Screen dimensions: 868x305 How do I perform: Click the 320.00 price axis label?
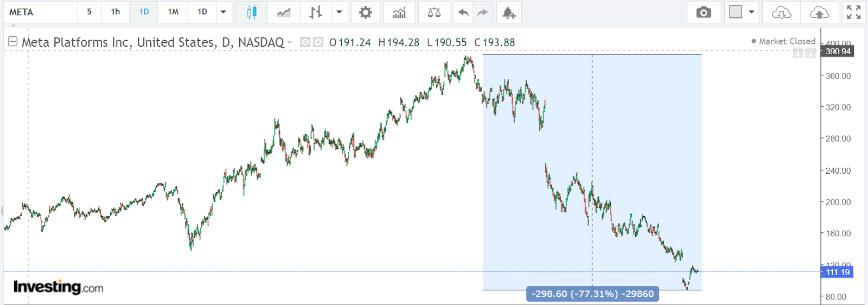tap(838, 107)
